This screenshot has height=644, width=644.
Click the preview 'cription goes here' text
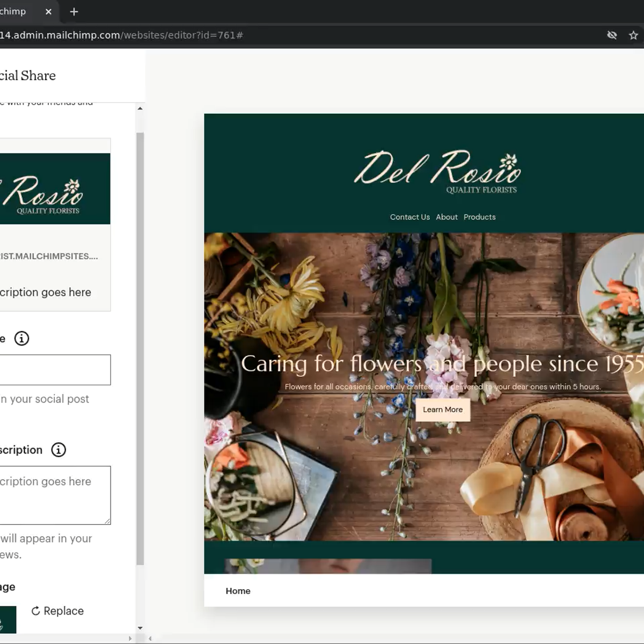coord(46,292)
